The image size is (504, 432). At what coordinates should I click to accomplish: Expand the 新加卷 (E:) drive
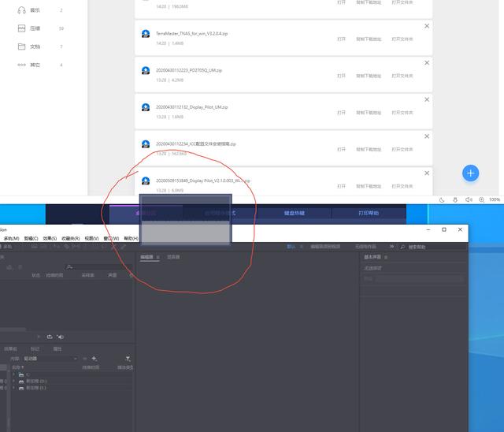coord(13,388)
